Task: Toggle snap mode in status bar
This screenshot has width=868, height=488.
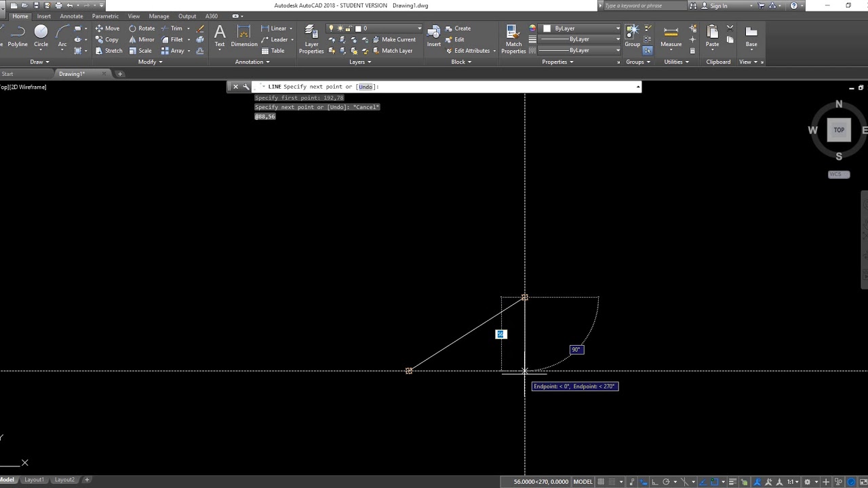Action: click(612, 481)
